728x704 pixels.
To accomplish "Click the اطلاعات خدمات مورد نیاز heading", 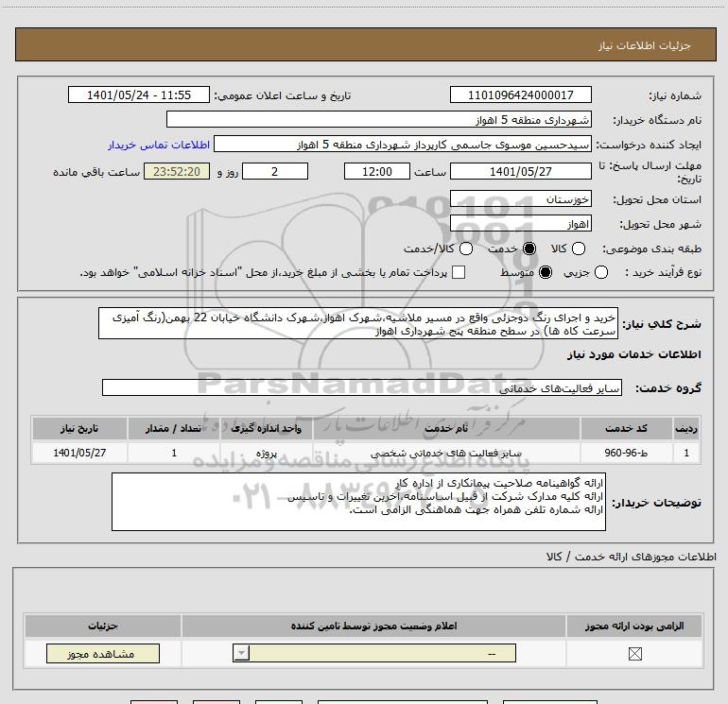I will tap(633, 354).
